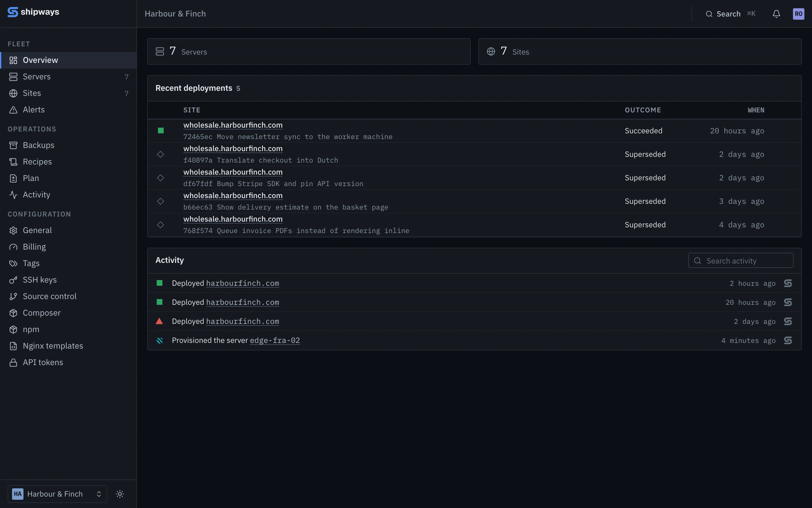Open Alerts in the sidebar
812x508 pixels.
(69, 110)
